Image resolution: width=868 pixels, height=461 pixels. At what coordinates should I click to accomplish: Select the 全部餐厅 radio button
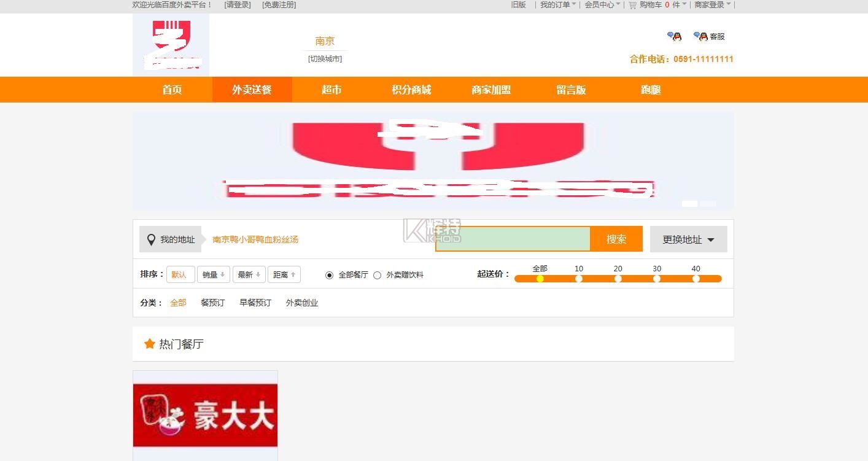tap(329, 275)
